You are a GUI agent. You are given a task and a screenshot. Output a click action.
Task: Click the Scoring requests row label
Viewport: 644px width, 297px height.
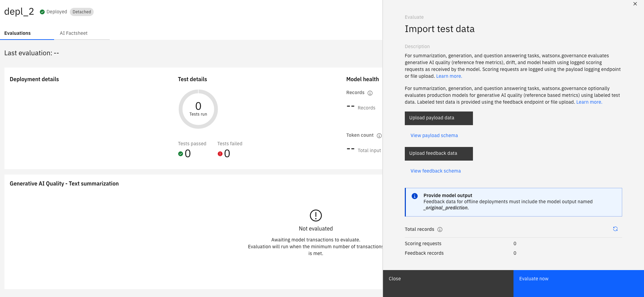(x=423, y=243)
